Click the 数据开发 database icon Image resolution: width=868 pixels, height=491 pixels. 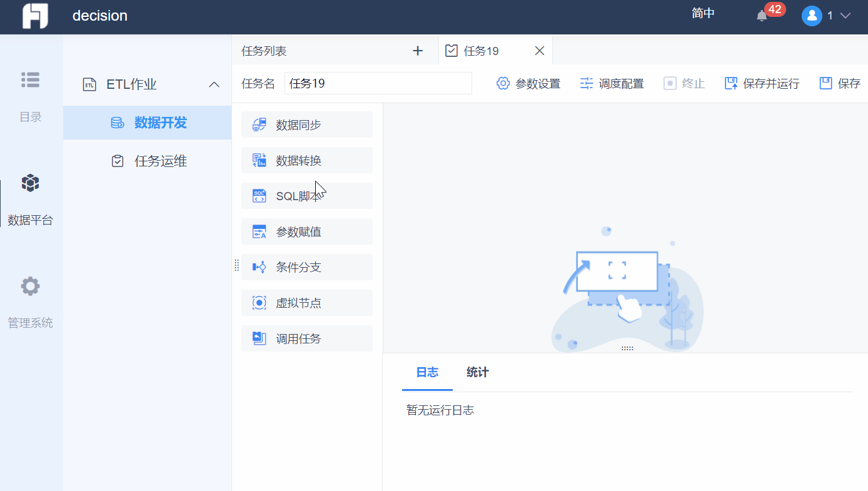pyautogui.click(x=117, y=123)
